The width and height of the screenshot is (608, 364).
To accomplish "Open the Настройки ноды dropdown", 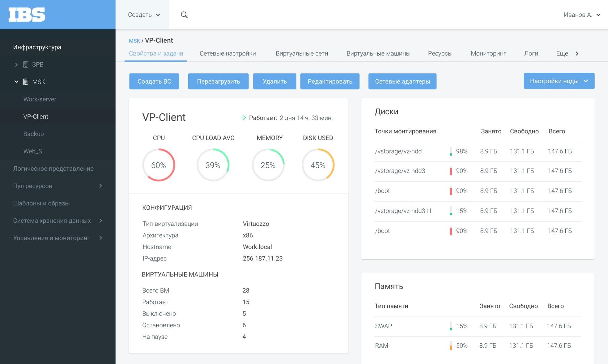I will pyautogui.click(x=559, y=81).
